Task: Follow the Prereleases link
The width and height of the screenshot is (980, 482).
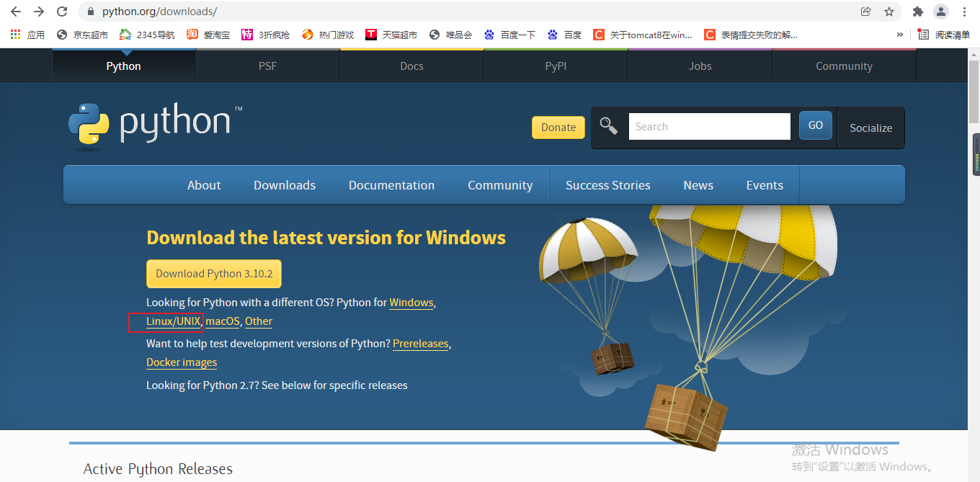Action: (x=421, y=344)
